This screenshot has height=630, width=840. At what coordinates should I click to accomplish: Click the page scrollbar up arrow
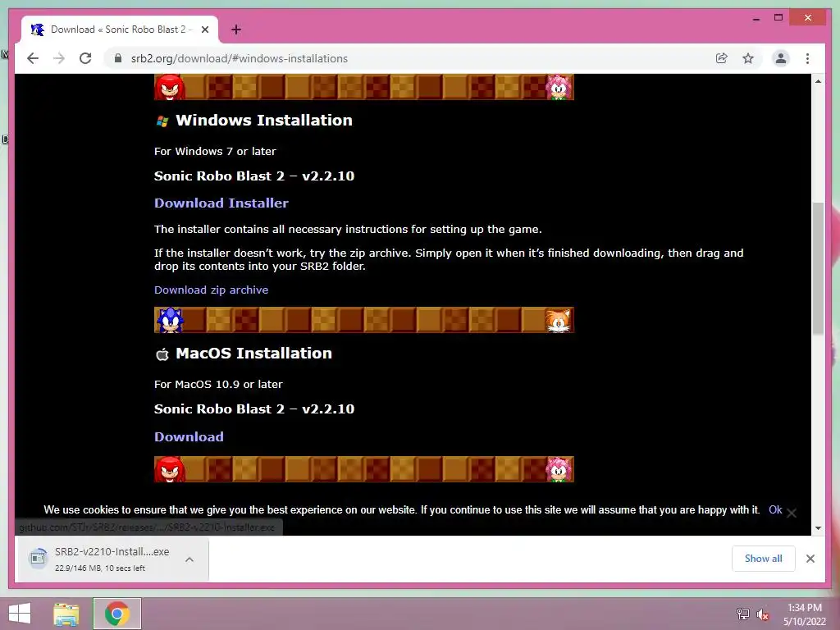(x=818, y=81)
